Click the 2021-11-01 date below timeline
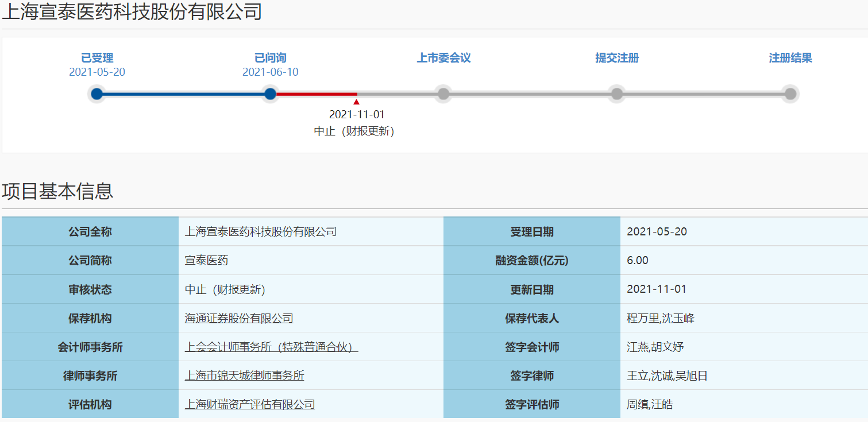 click(x=357, y=115)
